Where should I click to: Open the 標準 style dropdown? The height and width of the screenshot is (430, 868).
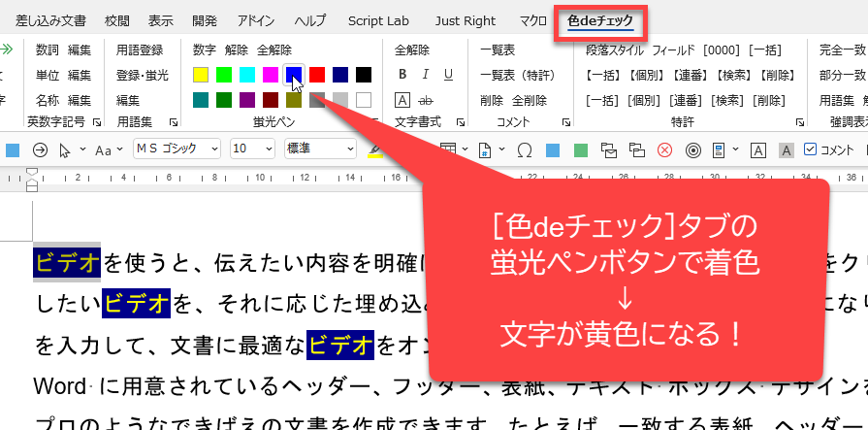point(319,149)
